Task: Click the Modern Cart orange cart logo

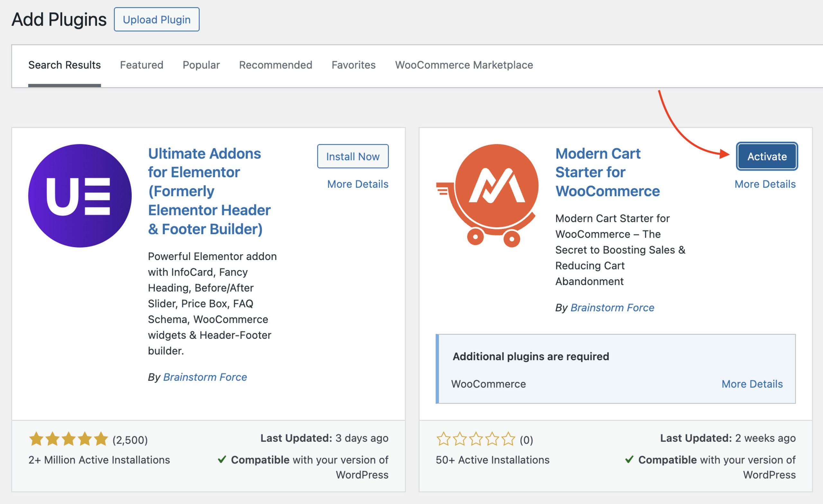Action: pyautogui.click(x=487, y=196)
